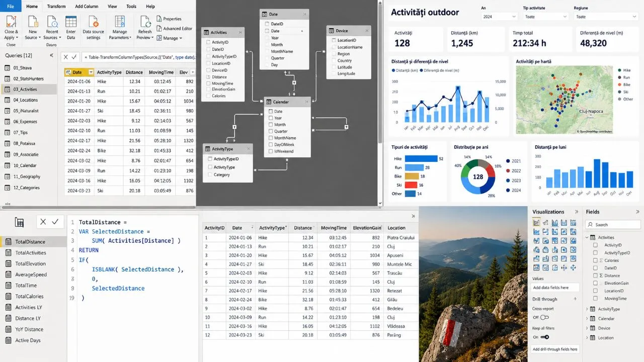Toggle Keep all filters switch
The height and width of the screenshot is (362, 644).
pos(544,337)
